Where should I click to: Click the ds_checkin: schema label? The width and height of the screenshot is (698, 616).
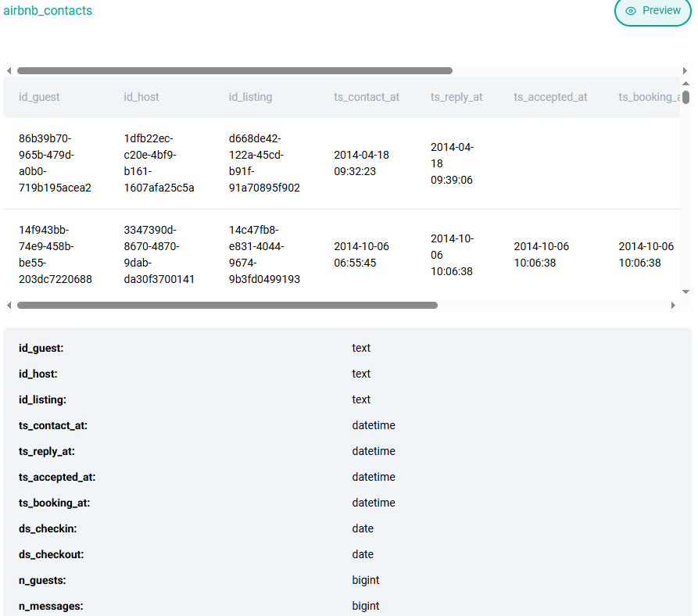tap(48, 528)
